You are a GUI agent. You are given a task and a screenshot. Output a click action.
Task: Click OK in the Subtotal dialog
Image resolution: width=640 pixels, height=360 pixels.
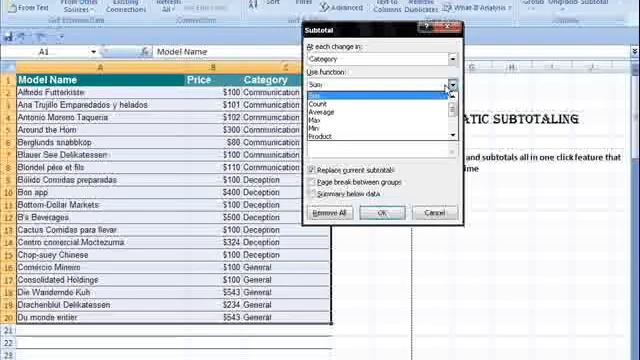point(382,213)
